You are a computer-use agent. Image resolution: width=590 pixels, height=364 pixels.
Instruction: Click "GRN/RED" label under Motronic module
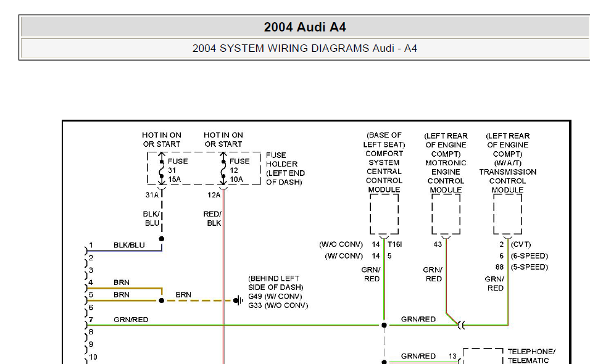pyautogui.click(x=433, y=275)
